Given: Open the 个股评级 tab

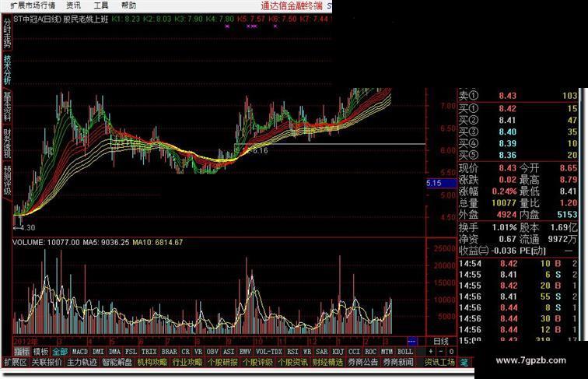Looking at the screenshot, I should (257, 362).
